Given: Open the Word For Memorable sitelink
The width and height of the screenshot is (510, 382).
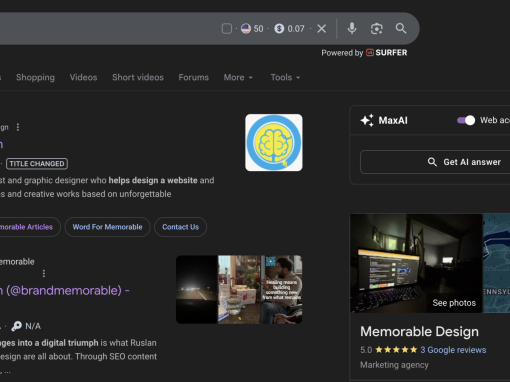Looking at the screenshot, I should 107,227.
